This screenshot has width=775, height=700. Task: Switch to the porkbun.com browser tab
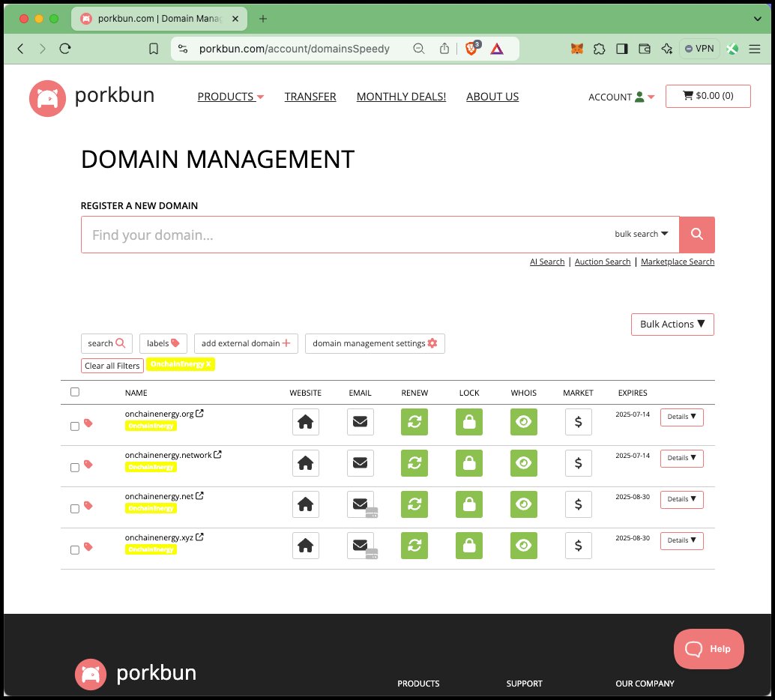[x=159, y=19]
